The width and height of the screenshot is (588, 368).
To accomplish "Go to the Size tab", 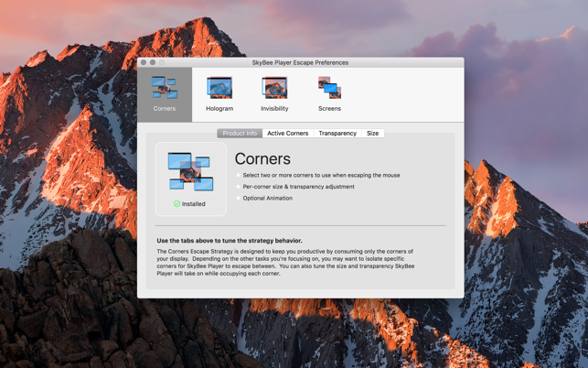I will (373, 134).
